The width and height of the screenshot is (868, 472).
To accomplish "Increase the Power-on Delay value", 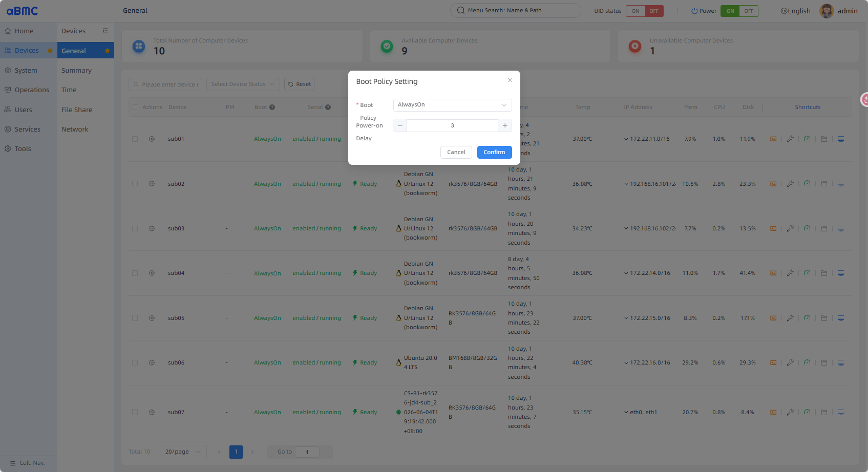I will point(505,125).
